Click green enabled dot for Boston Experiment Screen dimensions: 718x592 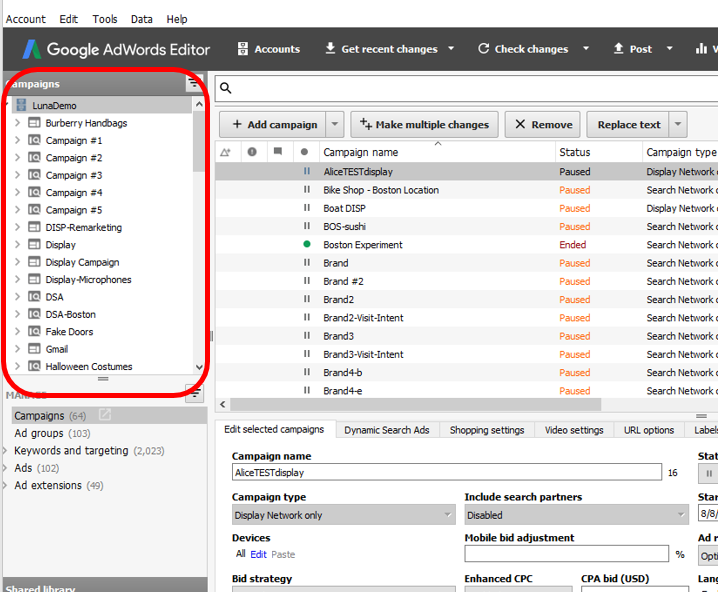(x=307, y=244)
